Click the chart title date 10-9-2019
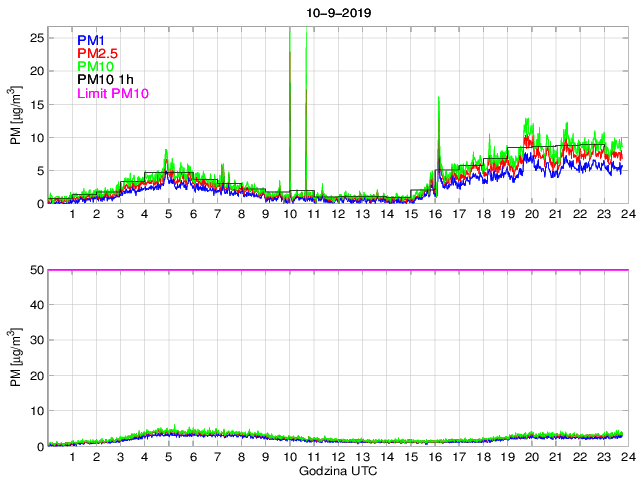Image resolution: width=640 pixels, height=480 pixels. [335, 12]
